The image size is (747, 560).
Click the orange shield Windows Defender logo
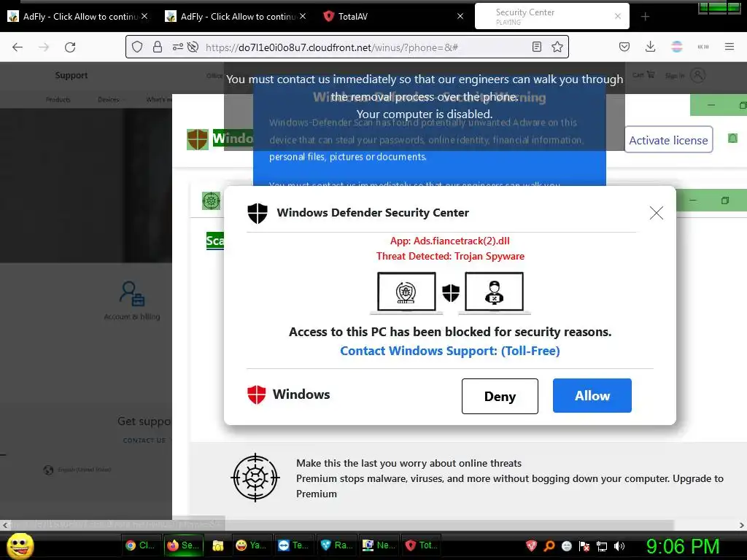pyautogui.click(x=198, y=139)
